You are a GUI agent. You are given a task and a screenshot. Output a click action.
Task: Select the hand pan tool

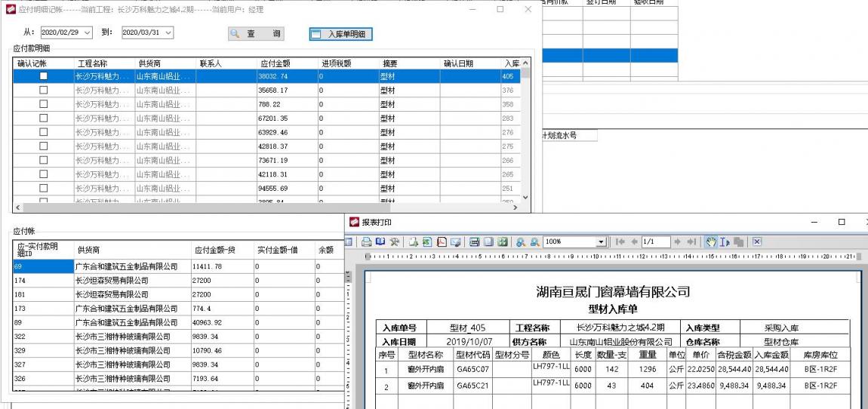pos(711,242)
